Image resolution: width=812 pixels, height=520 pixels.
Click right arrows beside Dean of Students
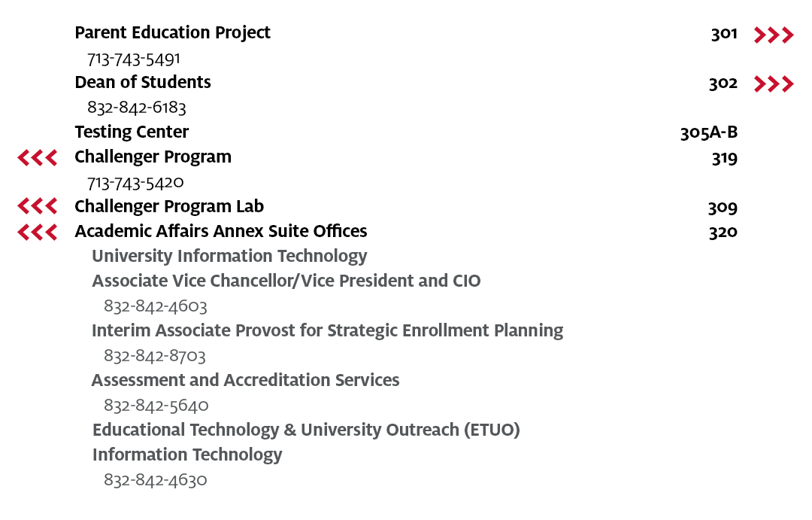click(x=774, y=84)
